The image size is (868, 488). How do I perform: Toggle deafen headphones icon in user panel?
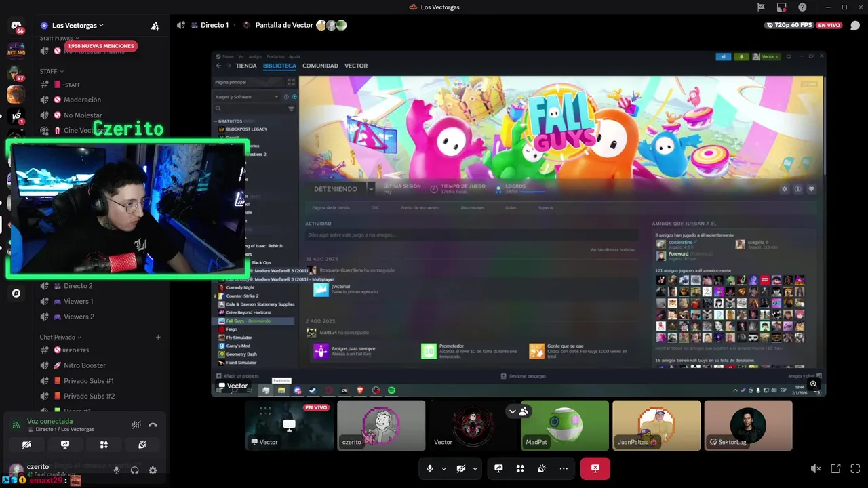(135, 470)
